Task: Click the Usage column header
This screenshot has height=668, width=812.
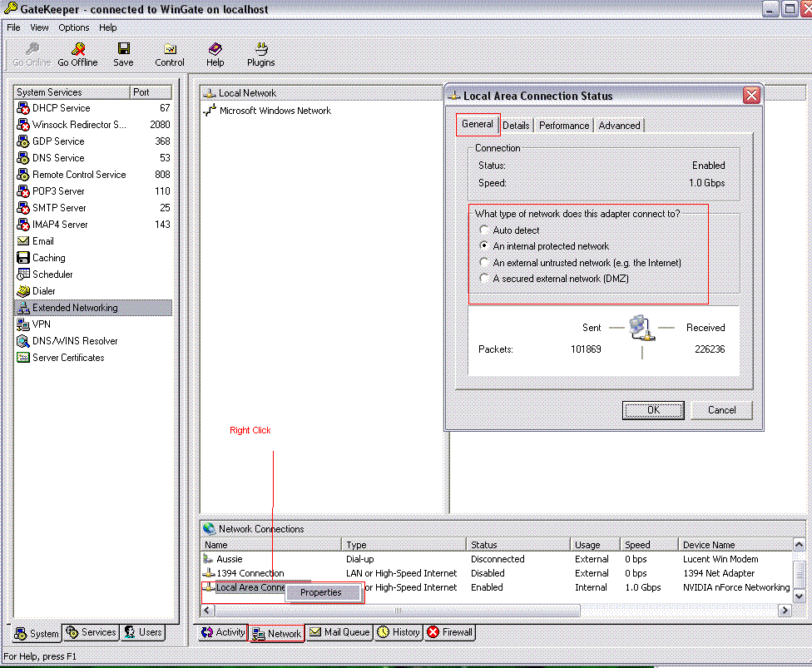Action: (x=595, y=545)
